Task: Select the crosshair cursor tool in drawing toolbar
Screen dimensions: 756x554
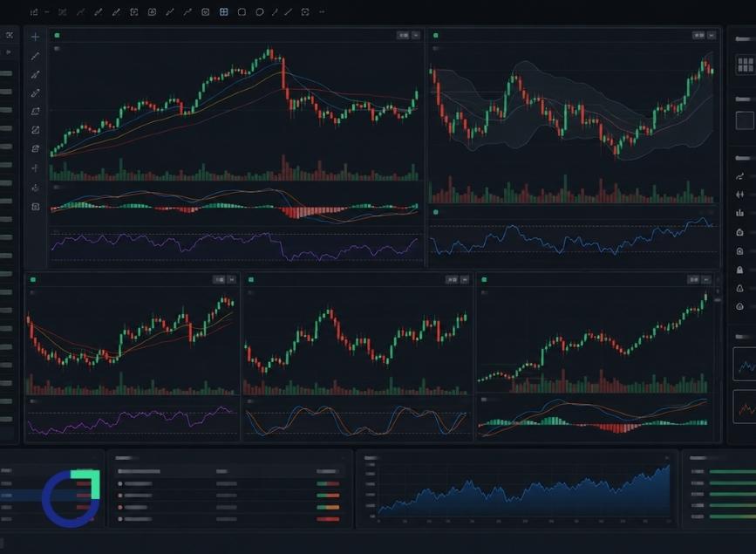Action: (x=35, y=37)
